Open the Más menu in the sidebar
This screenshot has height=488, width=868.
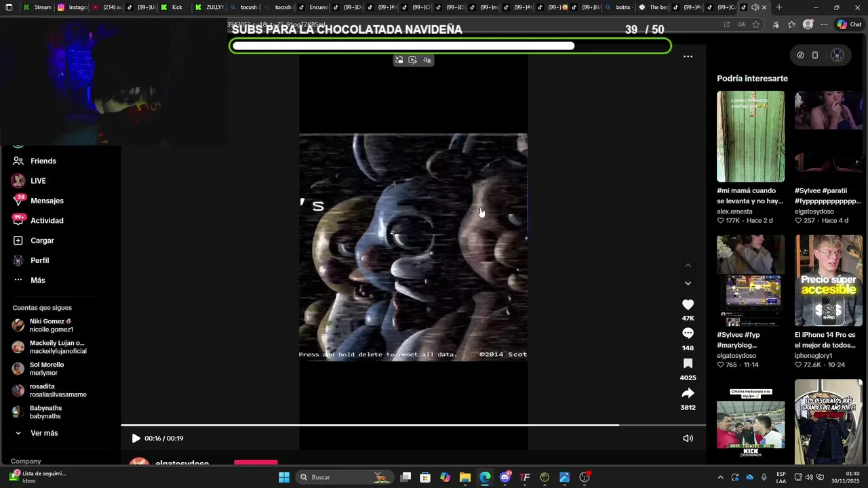coord(28,280)
